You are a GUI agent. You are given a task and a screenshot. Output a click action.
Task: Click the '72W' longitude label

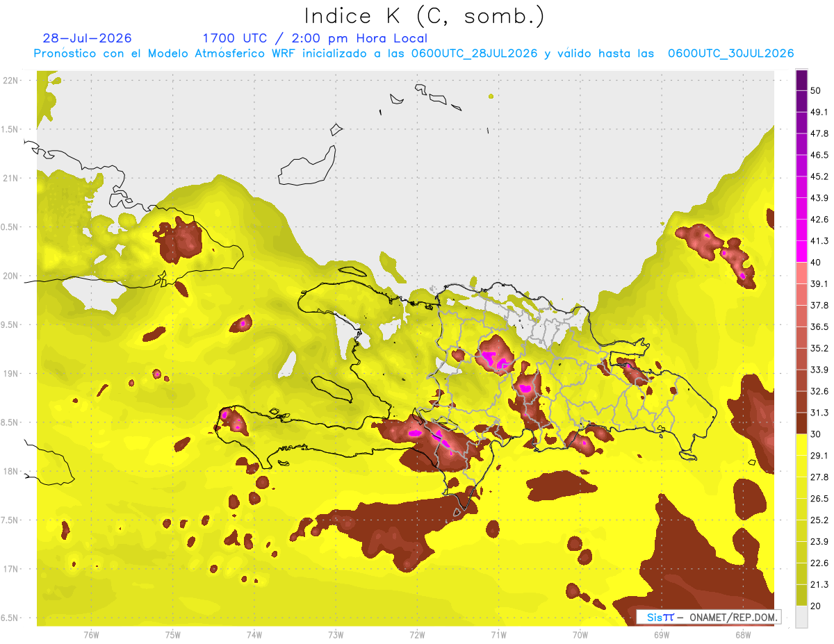pos(417,635)
